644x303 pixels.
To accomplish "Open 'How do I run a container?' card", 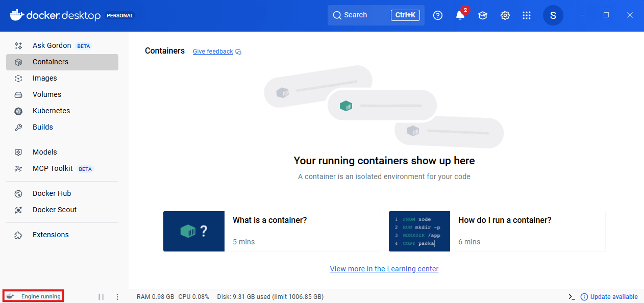I will 497,231.
